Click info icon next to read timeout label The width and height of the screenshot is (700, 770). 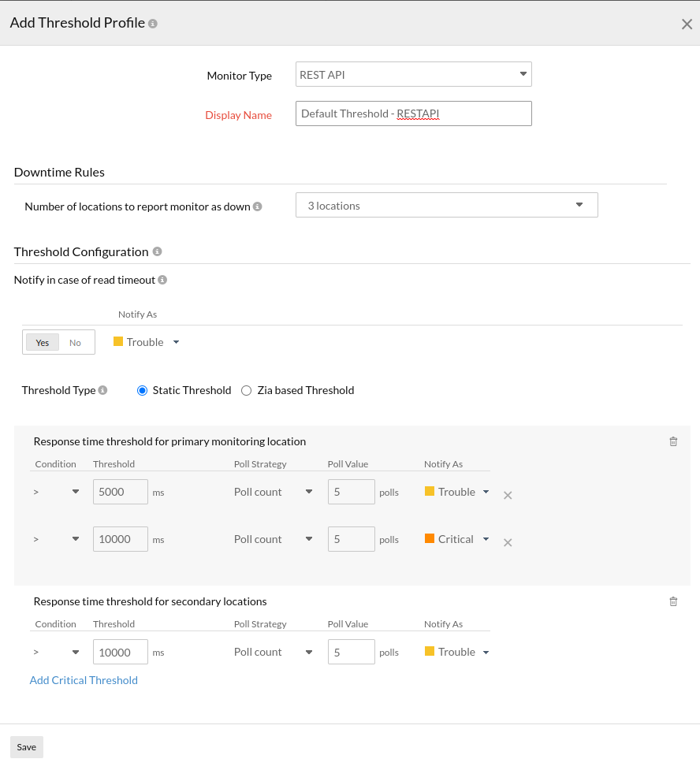[x=162, y=280]
